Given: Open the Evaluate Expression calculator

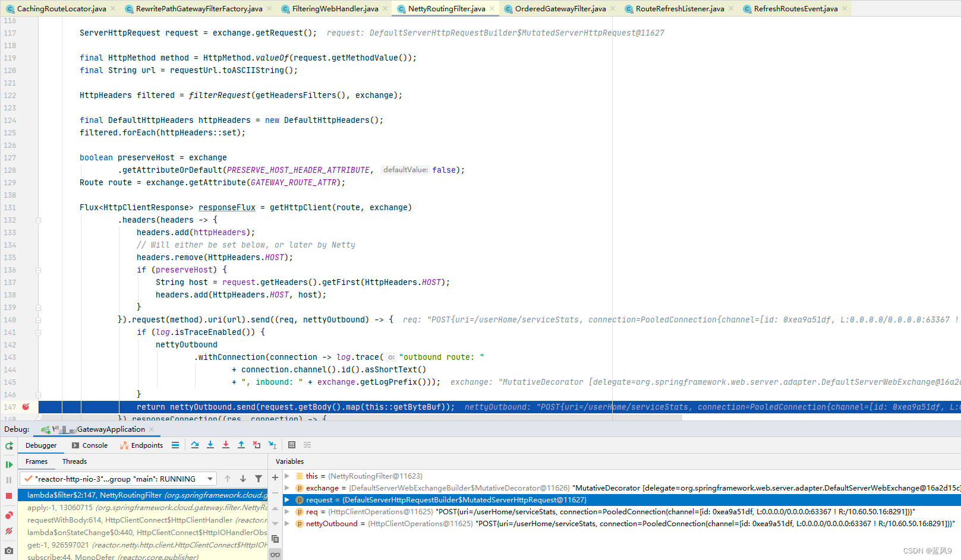Looking at the screenshot, I should pos(292,445).
